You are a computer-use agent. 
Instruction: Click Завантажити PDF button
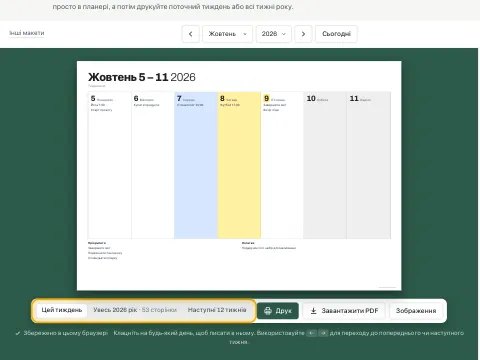344,311
